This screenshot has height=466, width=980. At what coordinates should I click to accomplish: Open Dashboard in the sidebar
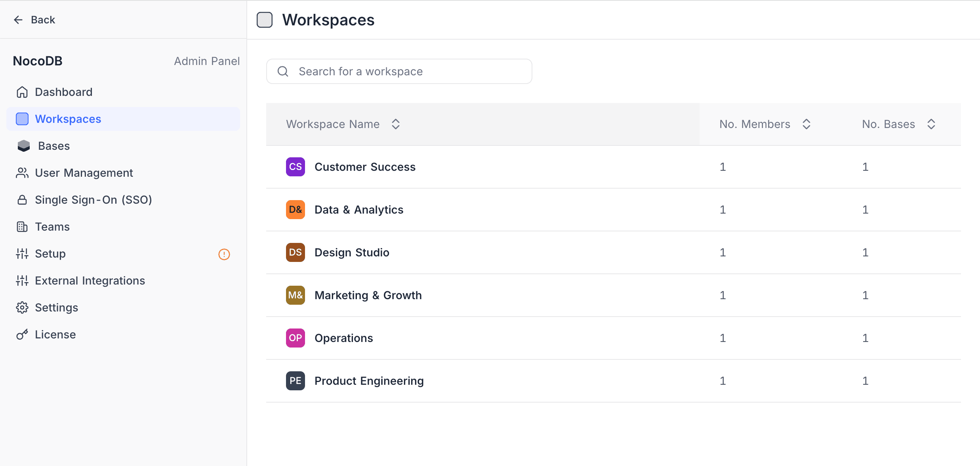point(63,92)
